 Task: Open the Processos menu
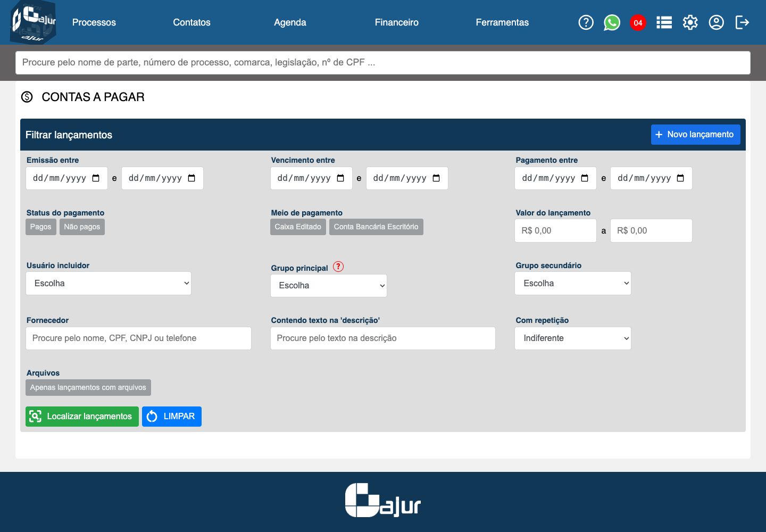(94, 22)
